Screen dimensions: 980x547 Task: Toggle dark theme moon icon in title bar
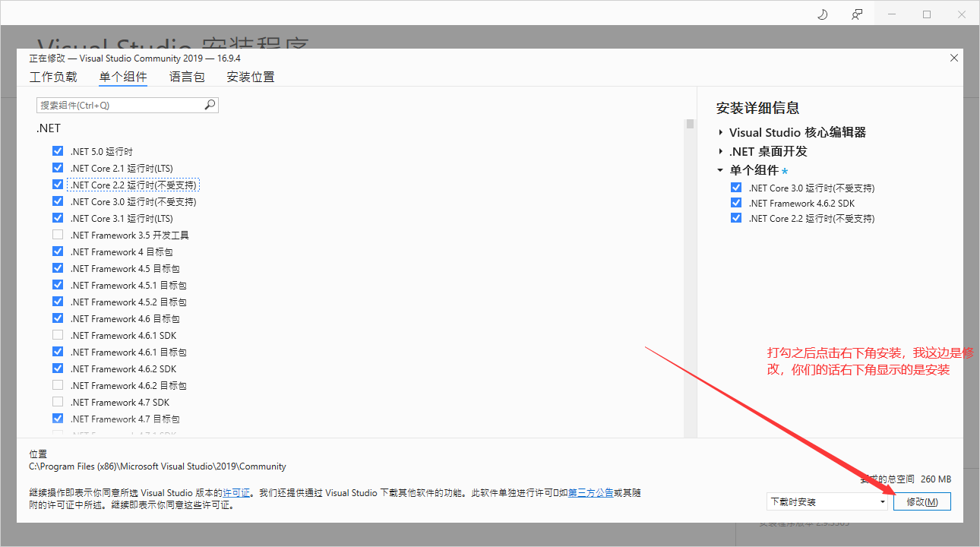click(822, 14)
